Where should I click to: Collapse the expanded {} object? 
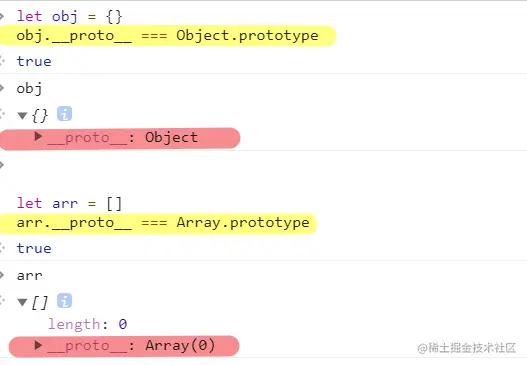coord(23,116)
